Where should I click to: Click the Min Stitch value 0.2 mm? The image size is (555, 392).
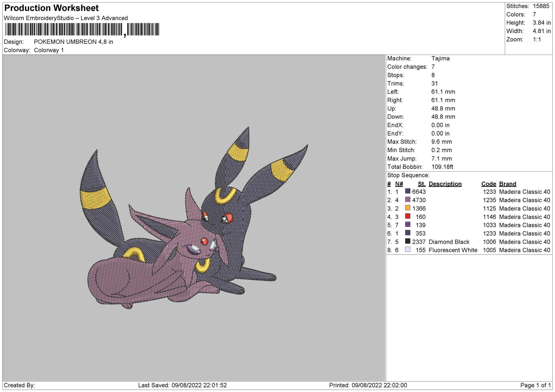tap(442, 150)
